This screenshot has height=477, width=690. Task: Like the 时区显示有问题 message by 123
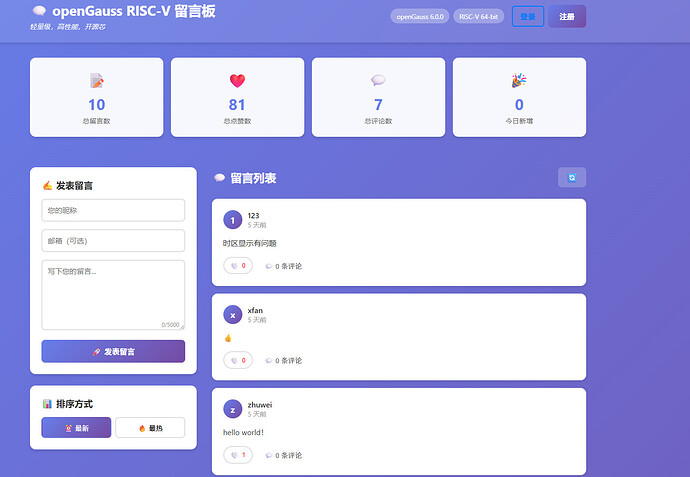[x=237, y=266]
